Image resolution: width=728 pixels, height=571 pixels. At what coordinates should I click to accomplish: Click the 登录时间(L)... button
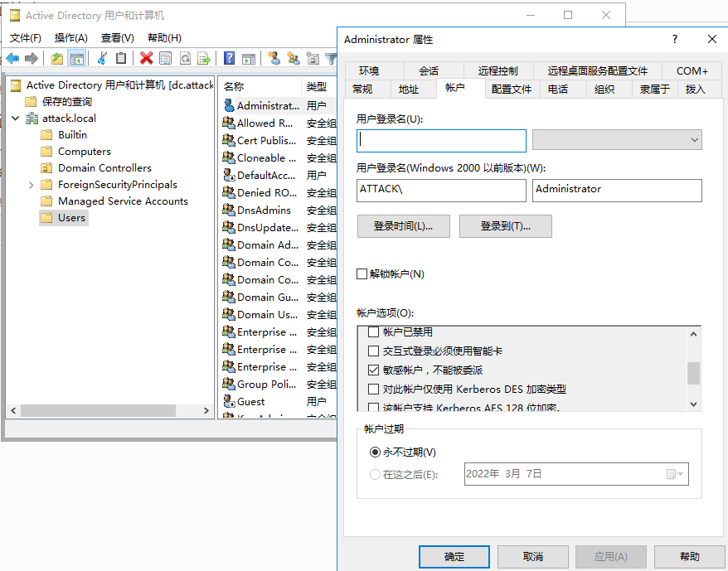coord(404,226)
